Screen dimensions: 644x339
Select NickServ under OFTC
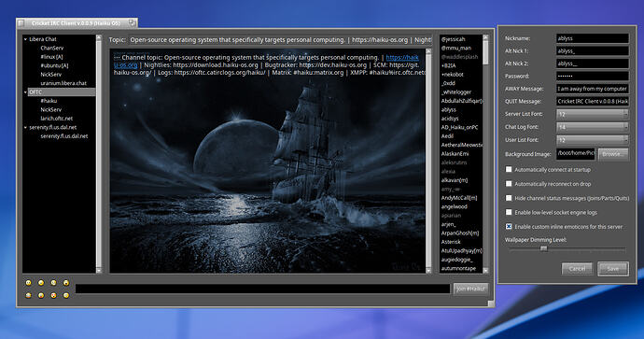[x=51, y=109]
